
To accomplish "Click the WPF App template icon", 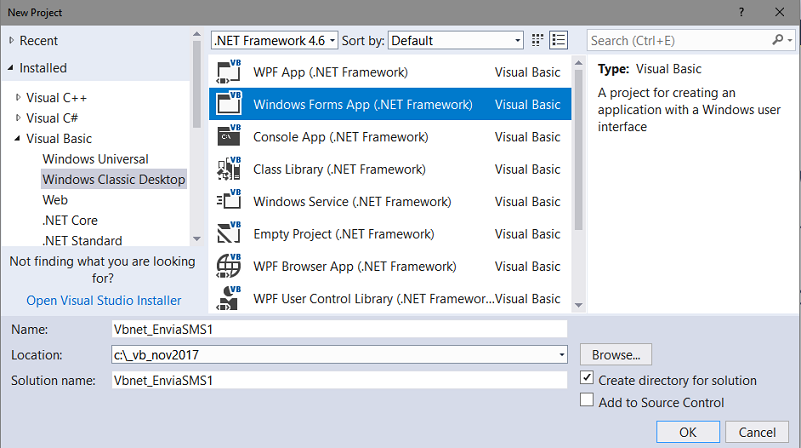I will click(x=229, y=72).
